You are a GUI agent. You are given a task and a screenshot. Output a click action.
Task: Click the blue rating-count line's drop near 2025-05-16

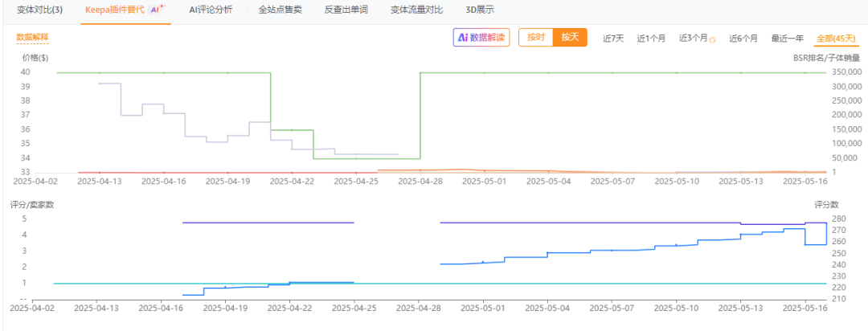point(827,234)
